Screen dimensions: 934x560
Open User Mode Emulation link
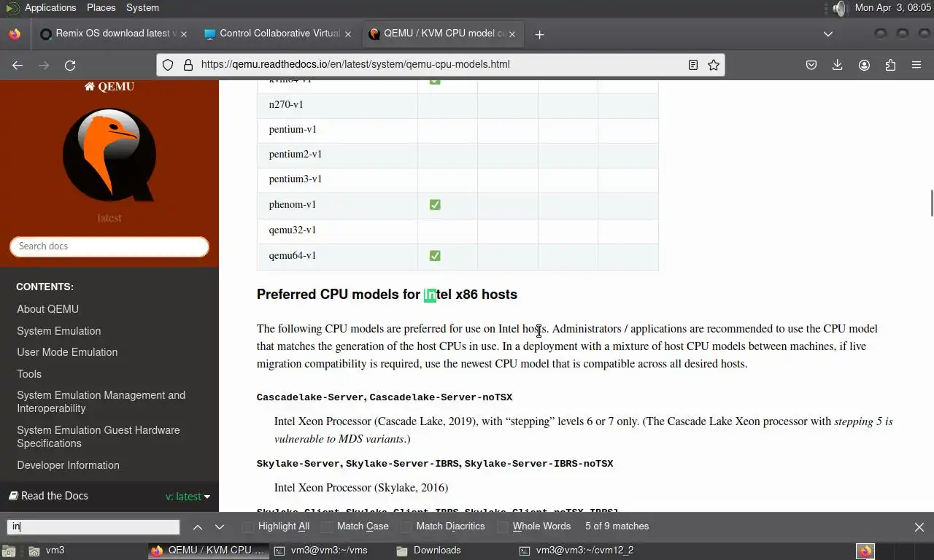pyautogui.click(x=67, y=352)
